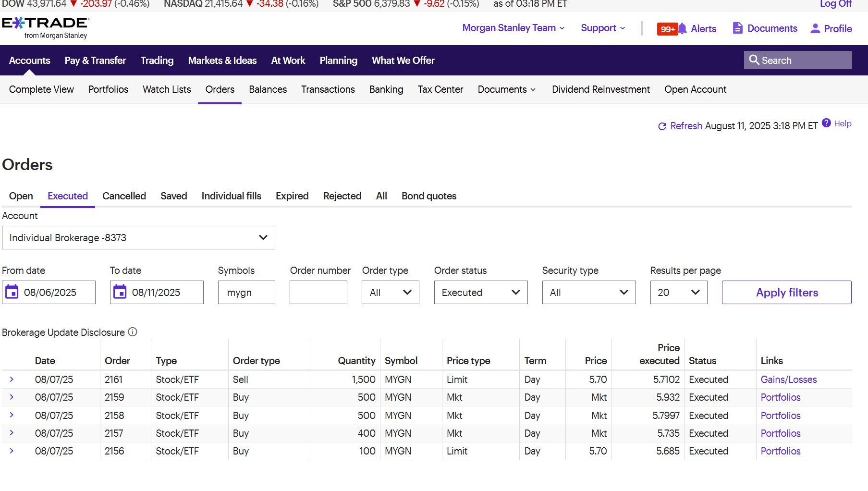Image resolution: width=868 pixels, height=491 pixels.
Task: Open the To date calendar icon
Action: [x=120, y=292]
